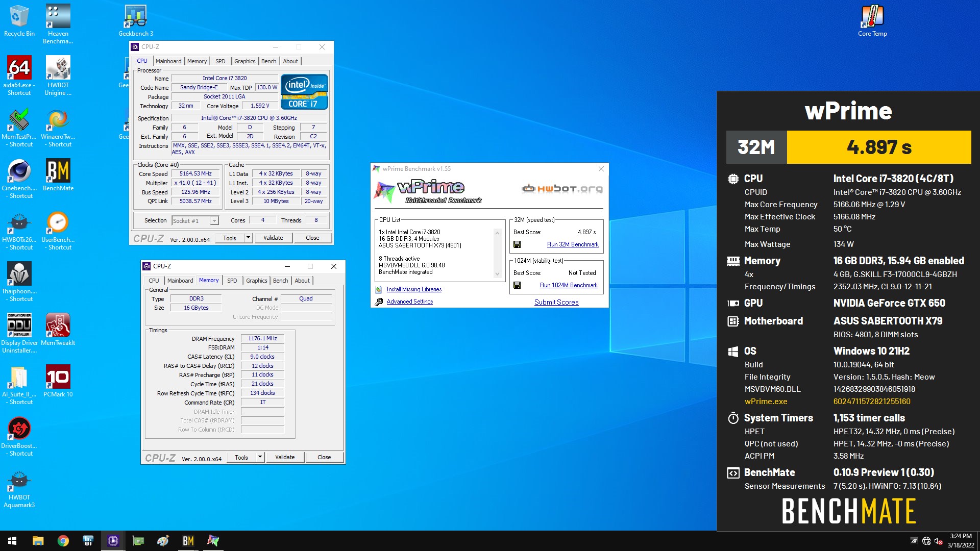
Task: Launch the Cinebench shortcut icon
Action: [x=19, y=179]
